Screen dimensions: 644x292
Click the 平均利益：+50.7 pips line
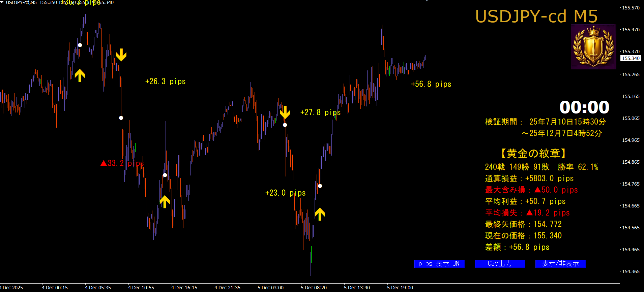pyautogui.click(x=525, y=201)
